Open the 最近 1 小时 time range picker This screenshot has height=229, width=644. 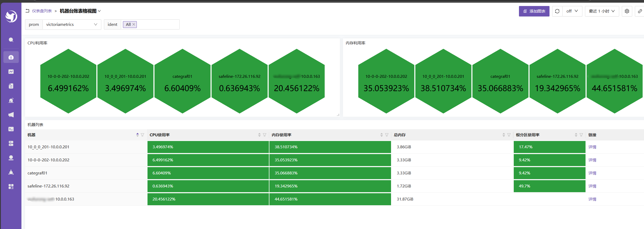602,11
